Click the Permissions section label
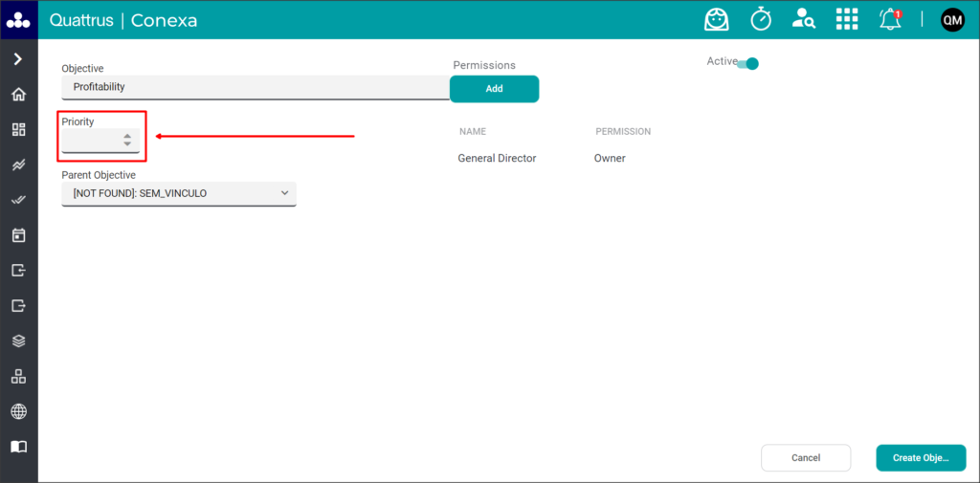This screenshot has height=483, width=980. 484,65
